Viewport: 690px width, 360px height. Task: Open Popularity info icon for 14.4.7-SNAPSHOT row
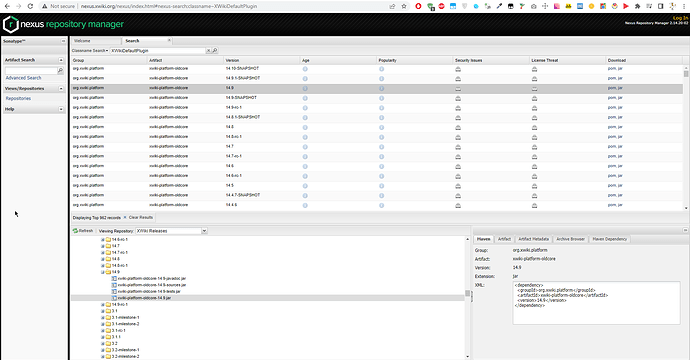tap(382, 195)
